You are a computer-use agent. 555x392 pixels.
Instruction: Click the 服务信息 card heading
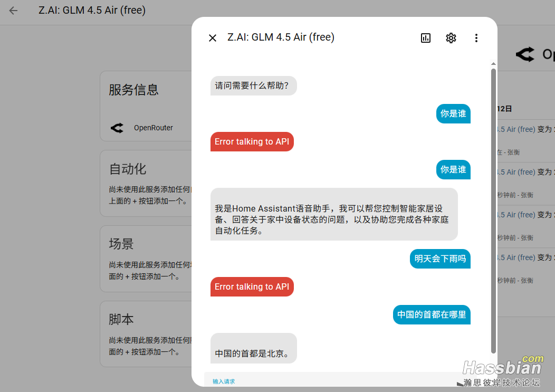tap(133, 90)
